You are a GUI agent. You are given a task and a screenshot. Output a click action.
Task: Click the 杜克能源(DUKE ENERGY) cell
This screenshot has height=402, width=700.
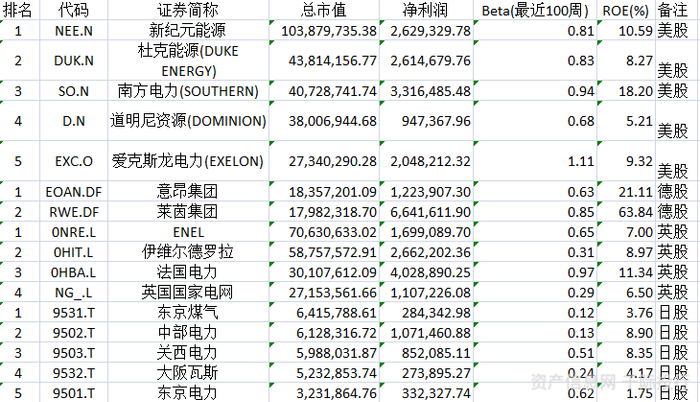click(x=188, y=60)
